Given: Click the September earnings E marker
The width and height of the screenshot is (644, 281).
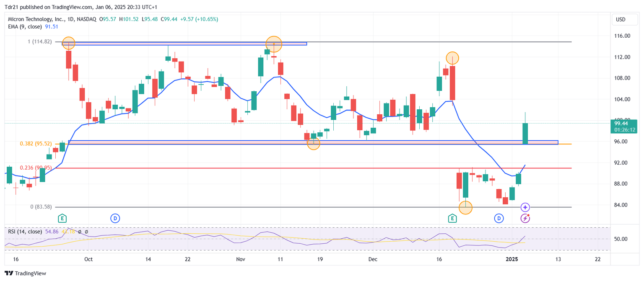Looking at the screenshot, I should click(x=62, y=218).
